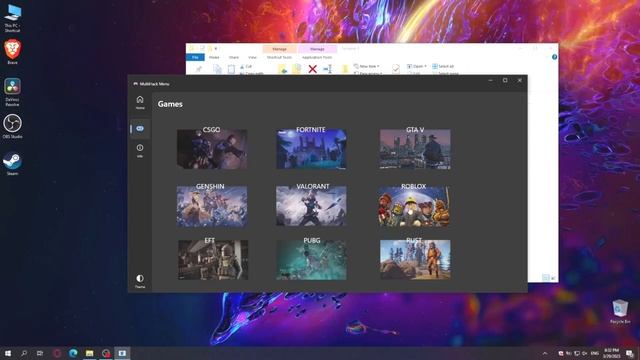This screenshot has width=640, height=360.
Task: Click Cut in the Explorer ribbon
Action: pyautogui.click(x=246, y=66)
